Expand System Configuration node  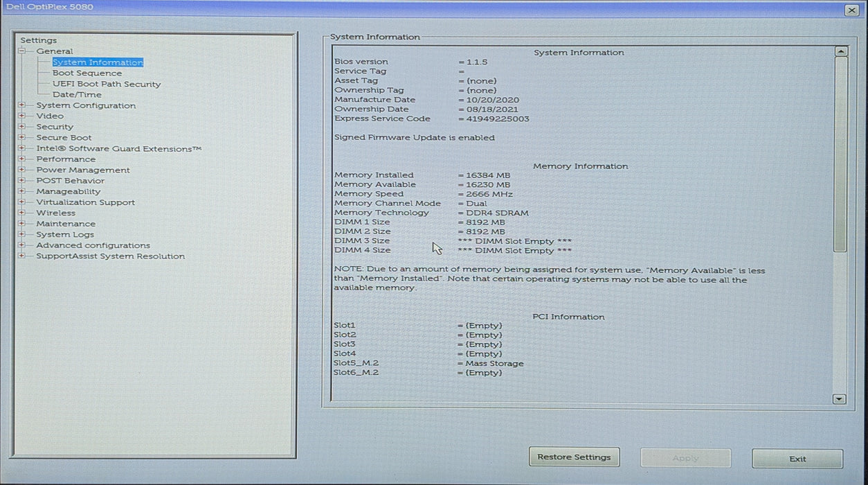22,105
